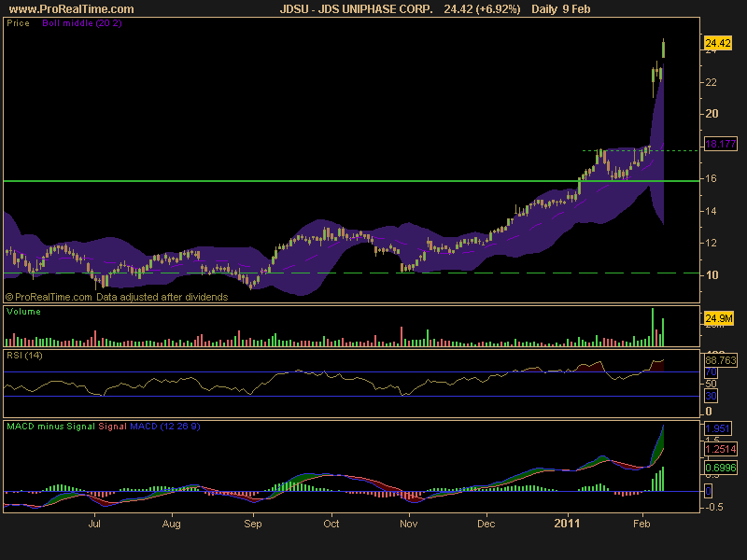Viewport: 747px width, 560px height.
Task: Click the 88.763 RSI value tag
Action: click(720, 360)
